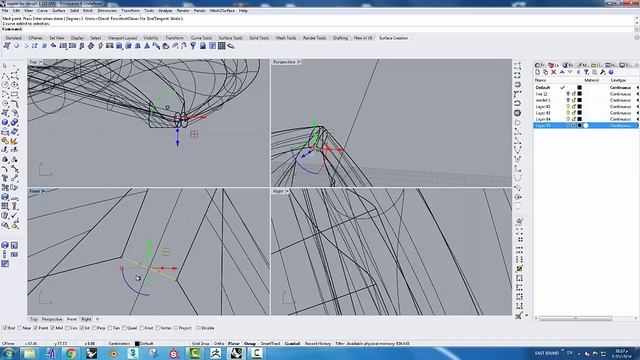Open the Front viewport title dropdown arrow
Image resolution: width=640 pixels, height=360 pixels.
pos(43,191)
